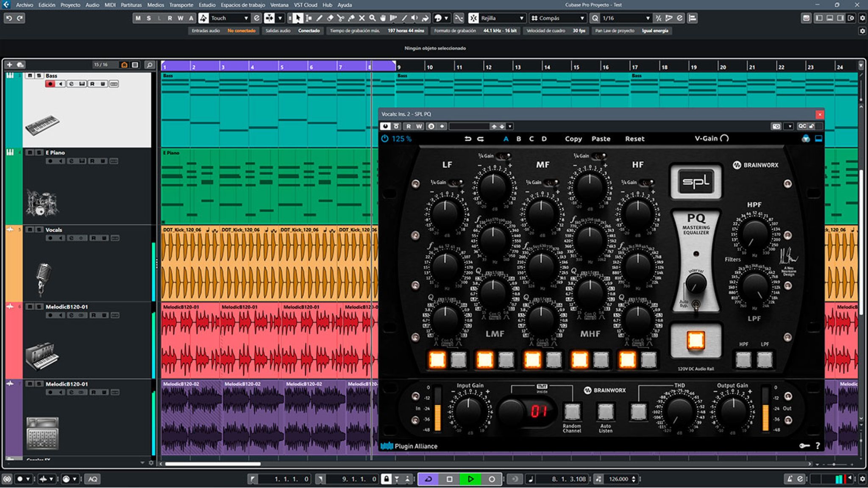Screen dimensions: 868x488
Task: Click the AQ button in transport bar
Action: pos(92,479)
